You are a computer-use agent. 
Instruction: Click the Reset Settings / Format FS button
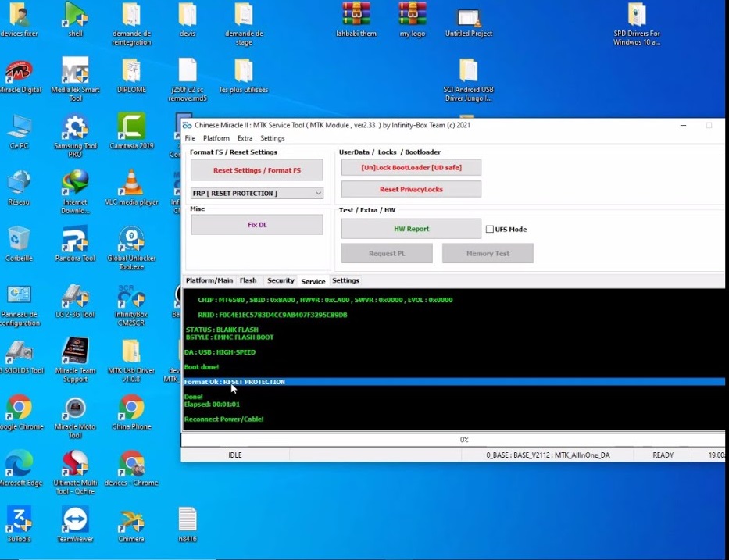pyautogui.click(x=256, y=170)
